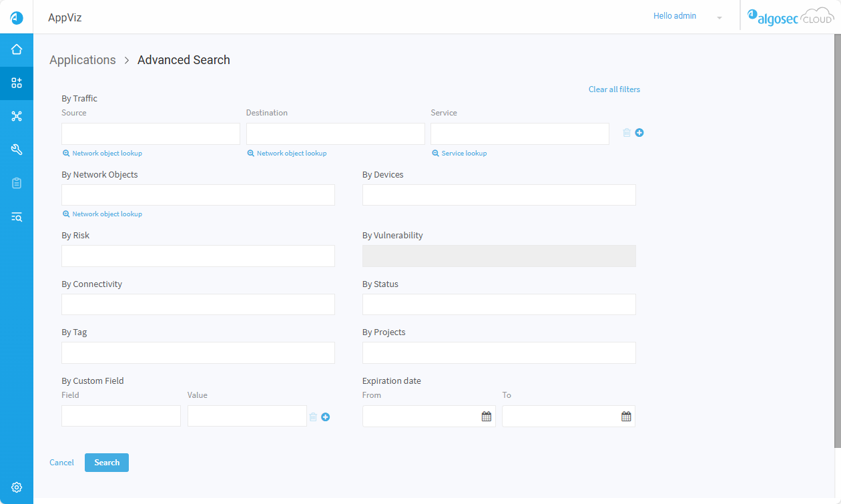
Task: Click the clipboard icon in the sidebar
Action: click(x=17, y=183)
